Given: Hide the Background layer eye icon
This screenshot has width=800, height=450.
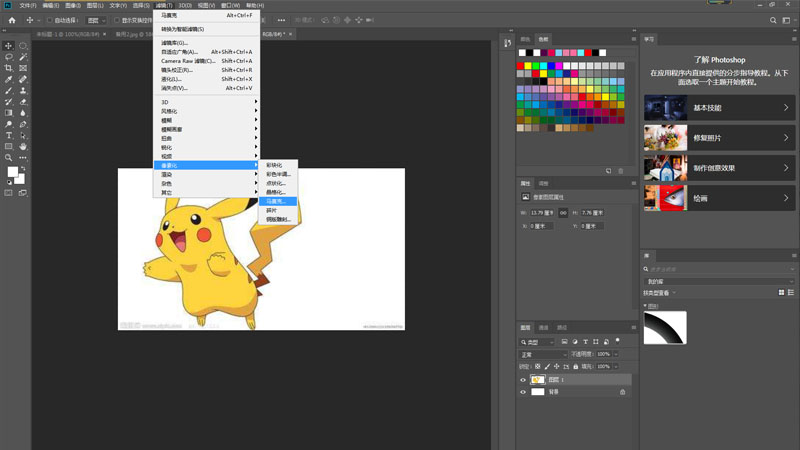Looking at the screenshot, I should (523, 392).
